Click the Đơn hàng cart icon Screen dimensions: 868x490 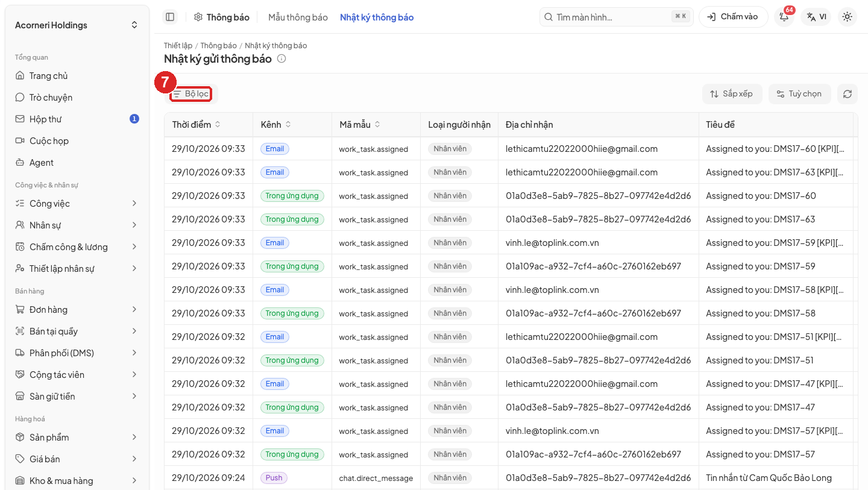(20, 310)
